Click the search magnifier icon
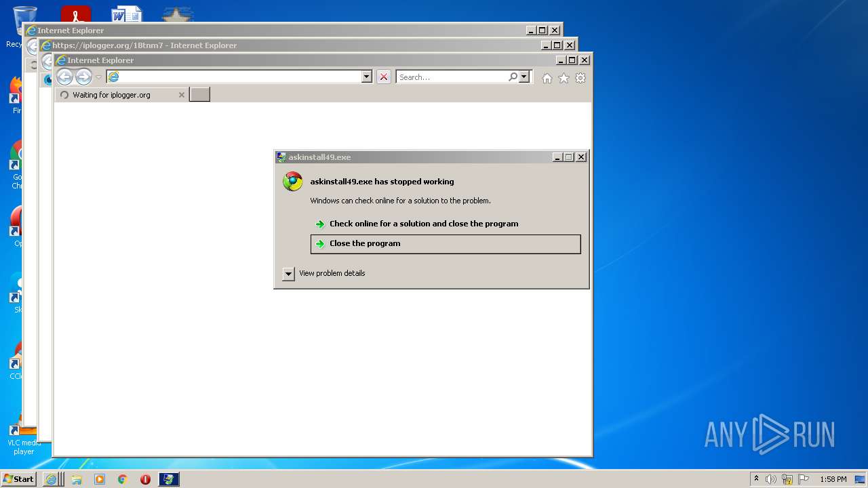Screen dimensions: 868x488 (513, 77)
